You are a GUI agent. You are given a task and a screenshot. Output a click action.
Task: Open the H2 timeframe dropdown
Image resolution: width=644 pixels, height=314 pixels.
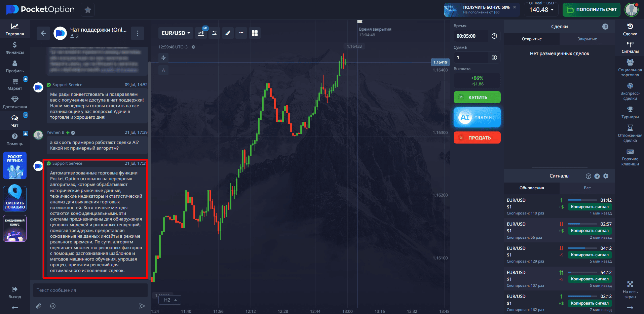coord(171,300)
